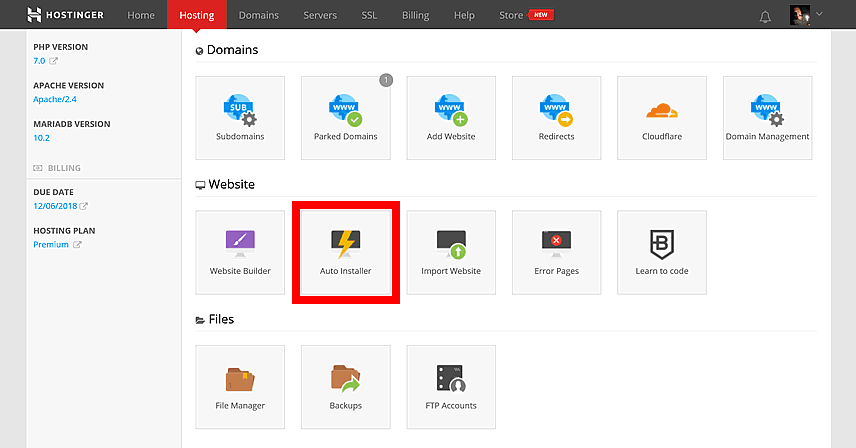Click the Parked Domains badge count

pyautogui.click(x=386, y=80)
